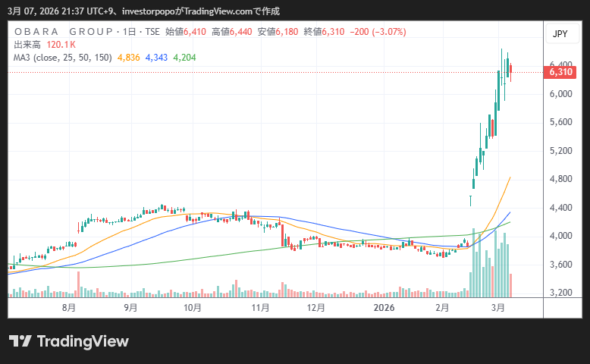Click the latest red volume bar

(x=511, y=285)
